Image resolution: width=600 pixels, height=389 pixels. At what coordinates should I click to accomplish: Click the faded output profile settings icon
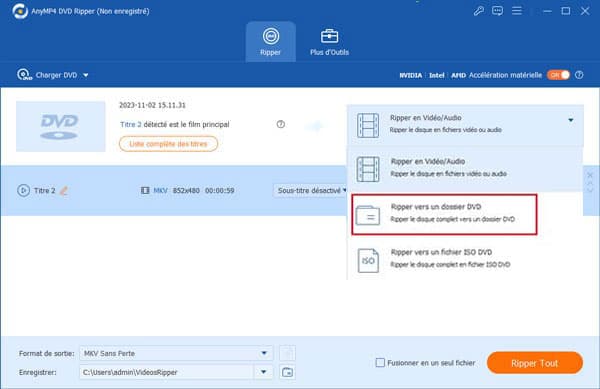click(x=287, y=353)
